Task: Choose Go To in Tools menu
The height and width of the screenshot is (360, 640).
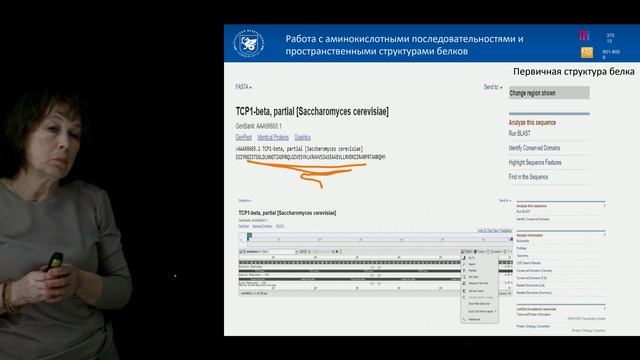Action: coord(471,258)
